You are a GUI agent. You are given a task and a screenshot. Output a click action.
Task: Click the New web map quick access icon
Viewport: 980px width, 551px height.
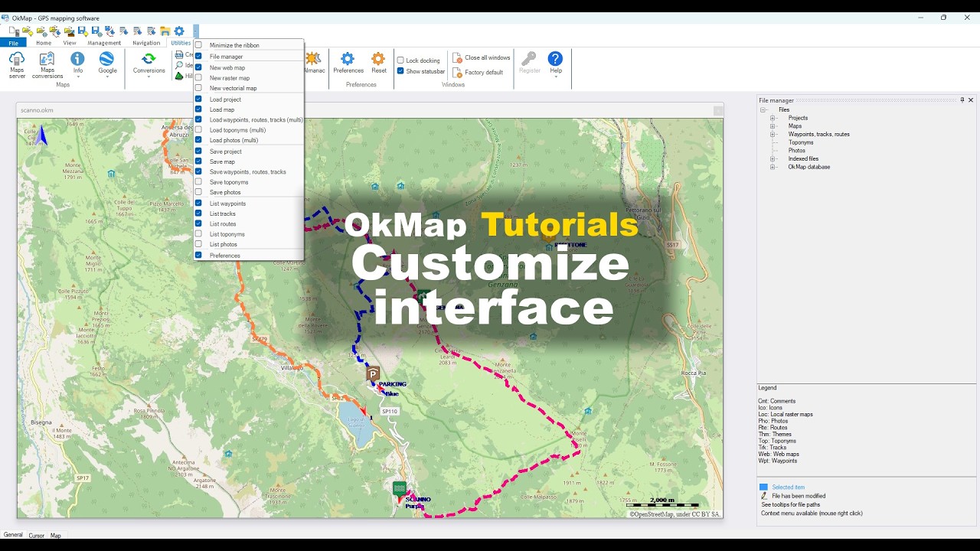[14, 31]
